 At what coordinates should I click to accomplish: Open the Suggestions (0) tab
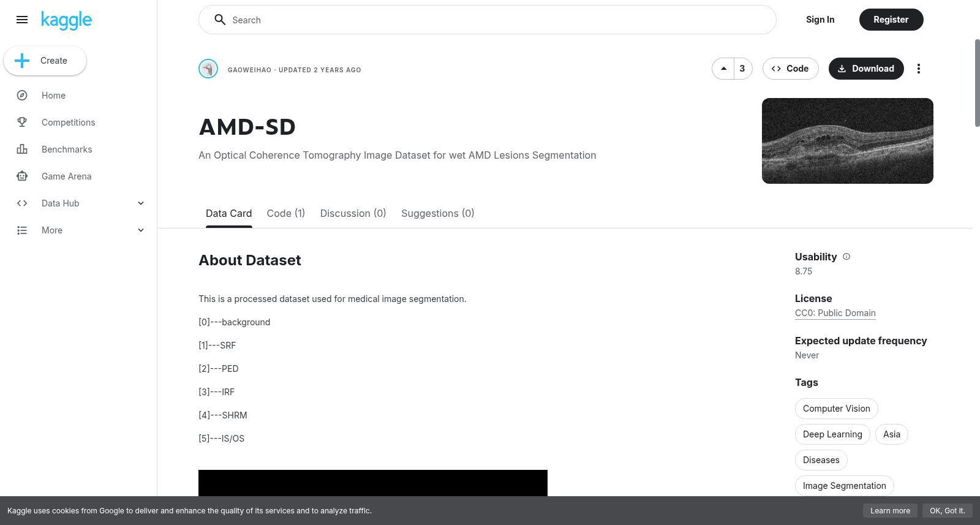438,213
